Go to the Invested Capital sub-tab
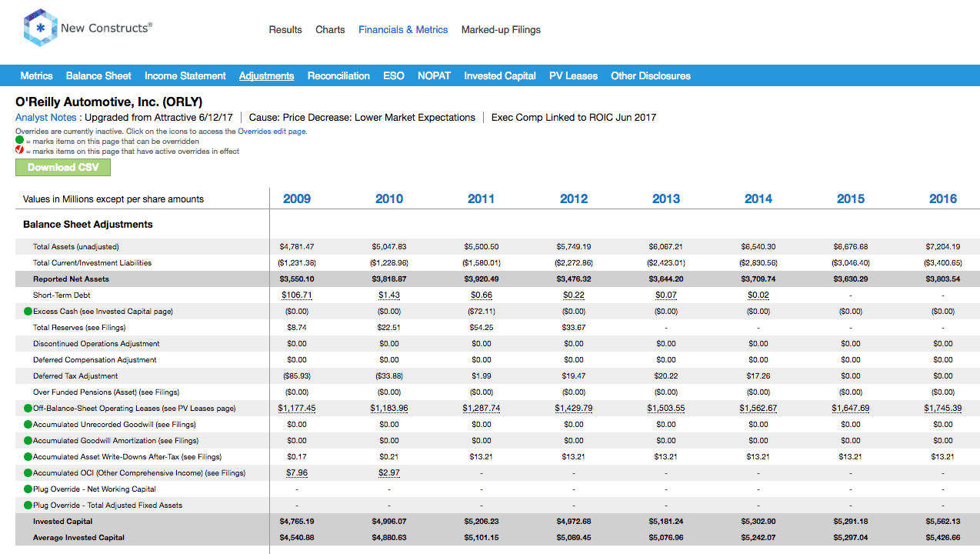The image size is (980, 554). tap(500, 75)
